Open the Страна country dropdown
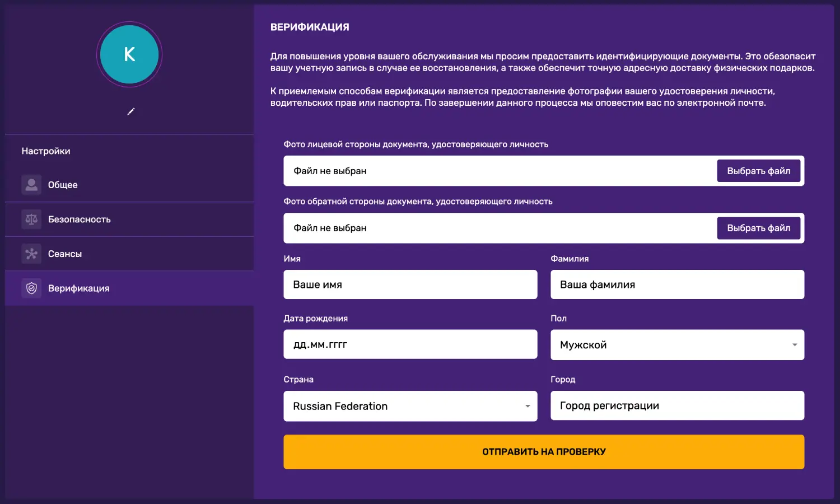Screen dimensions: 840x504 tap(410, 406)
